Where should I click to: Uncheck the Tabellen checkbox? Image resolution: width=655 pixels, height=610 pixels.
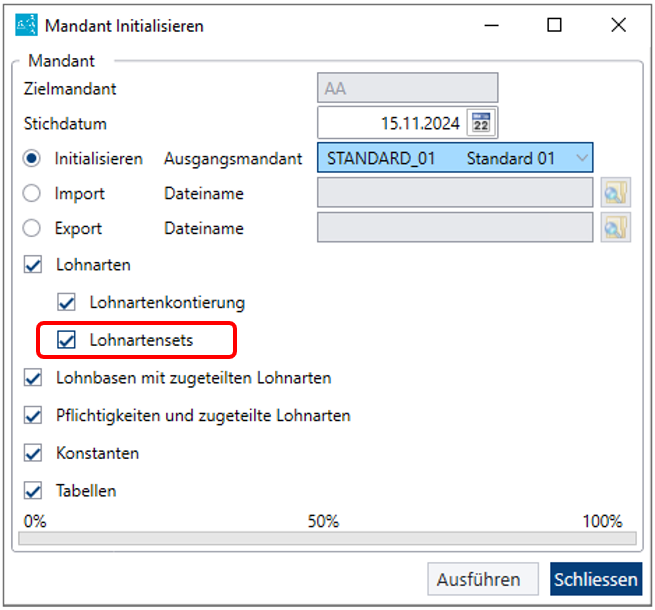[33, 491]
